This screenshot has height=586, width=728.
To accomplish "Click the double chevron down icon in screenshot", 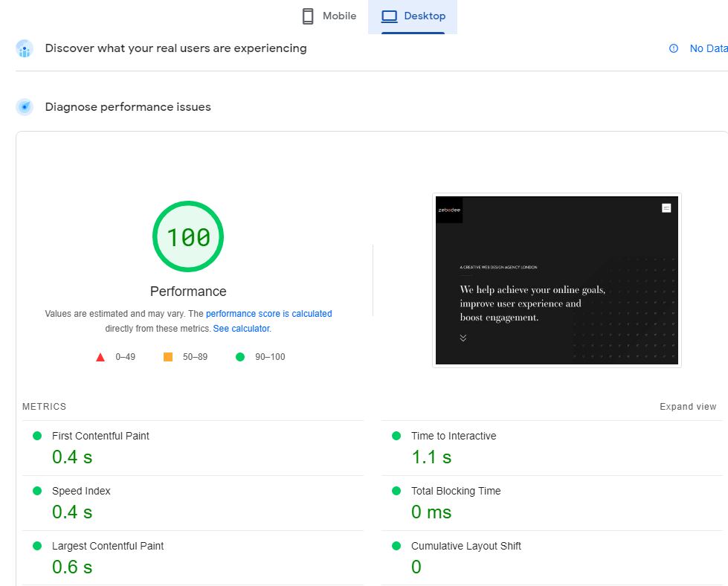I will click(x=463, y=338).
